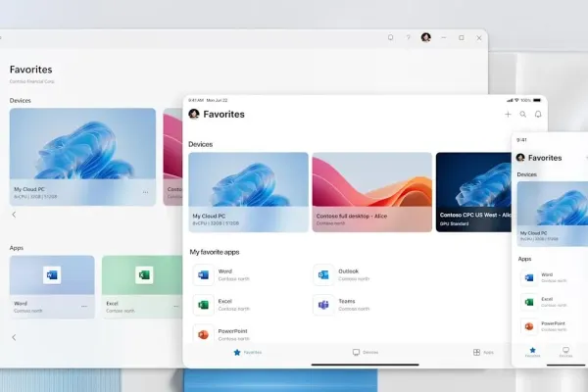This screenshot has height=392, width=588.
Task: Launch Word app card in desktop window
Action: (x=52, y=287)
